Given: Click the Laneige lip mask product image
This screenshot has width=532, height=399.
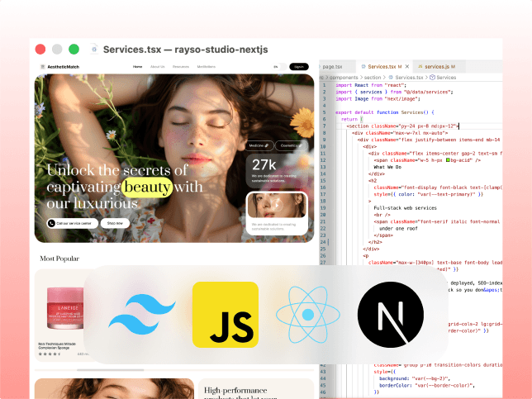Looking at the screenshot, I should click(65, 308).
